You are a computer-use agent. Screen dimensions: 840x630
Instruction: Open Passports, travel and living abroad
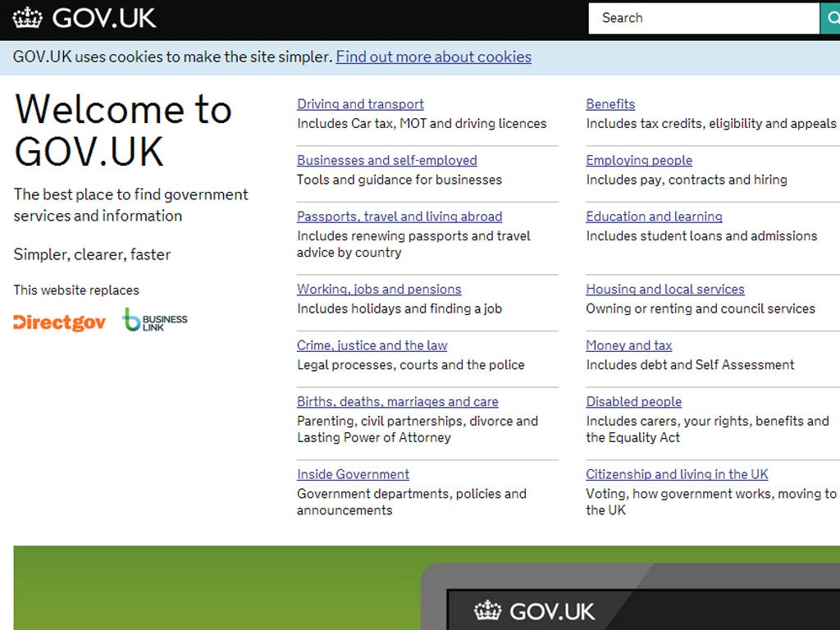(x=399, y=217)
